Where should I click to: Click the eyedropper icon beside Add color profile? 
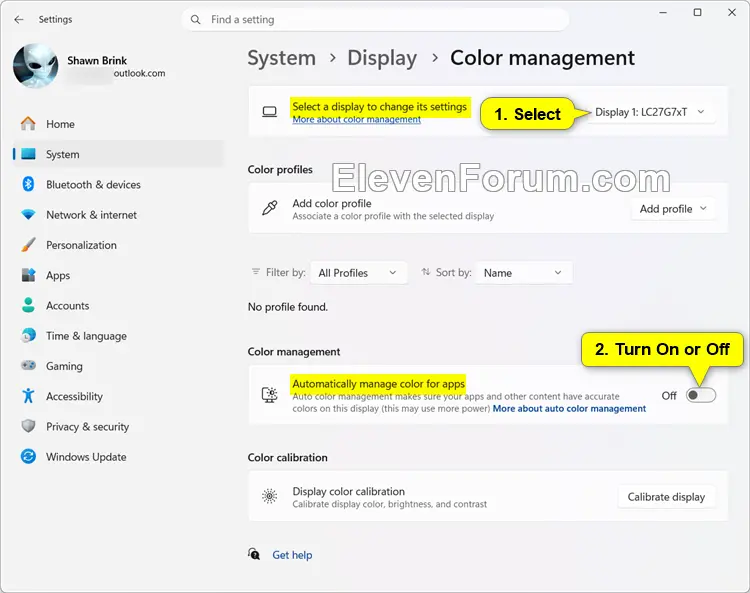(x=269, y=208)
